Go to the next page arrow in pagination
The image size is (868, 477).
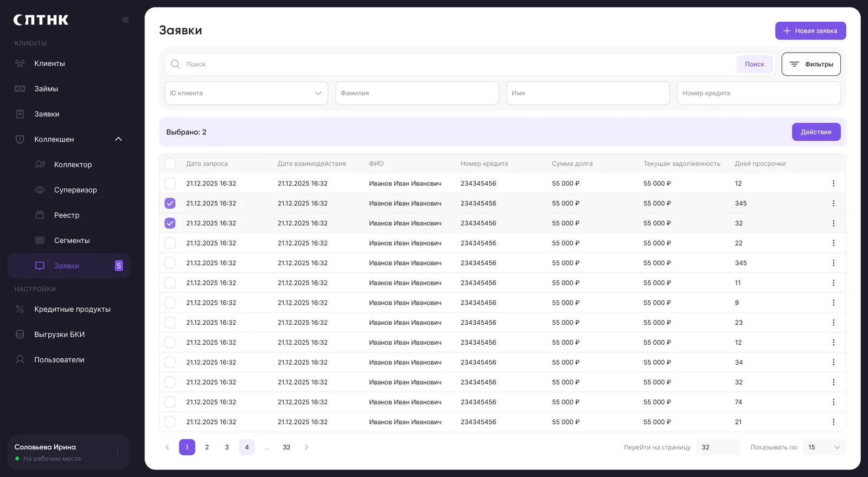(x=307, y=447)
